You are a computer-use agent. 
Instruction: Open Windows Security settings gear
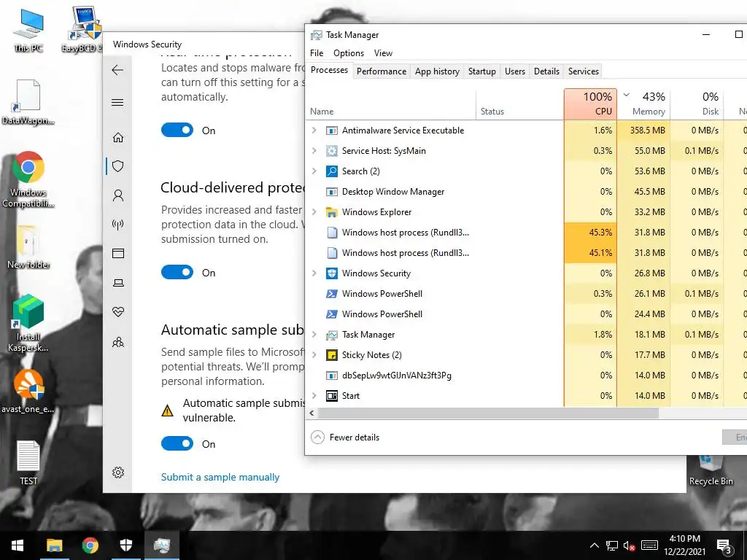pos(118,472)
